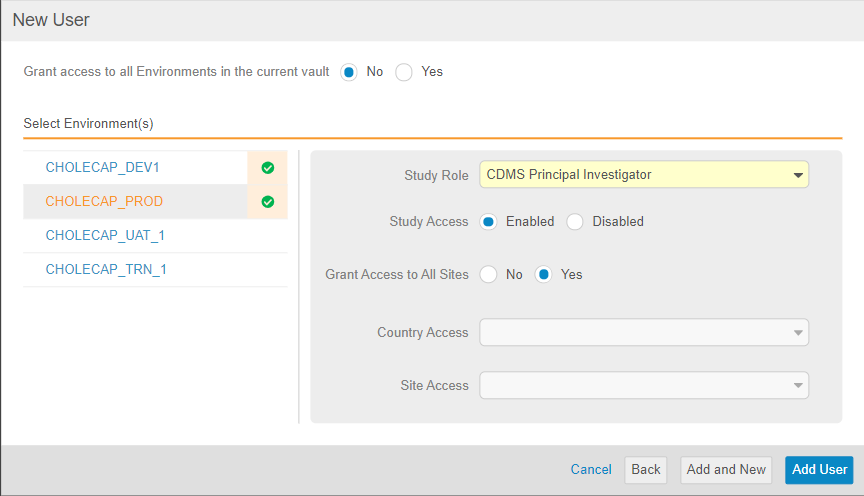
Task: Select CHOLECAP_UAT_1 environment
Action: coord(105,236)
